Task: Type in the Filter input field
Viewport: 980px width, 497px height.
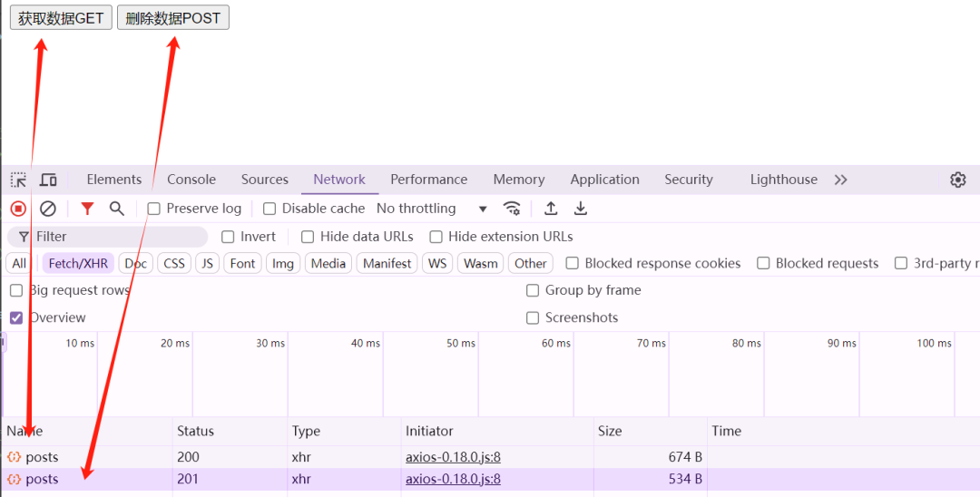Action: (118, 237)
